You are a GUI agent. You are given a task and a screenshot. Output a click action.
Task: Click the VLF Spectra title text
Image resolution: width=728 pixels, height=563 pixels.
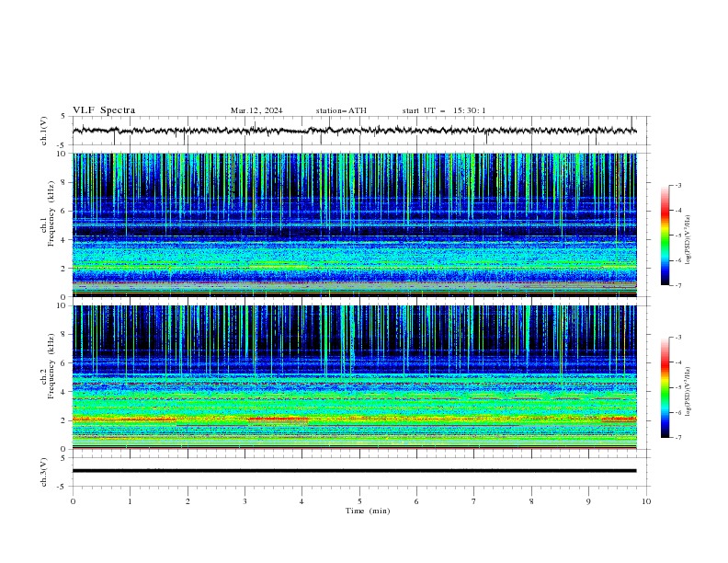pyautogui.click(x=104, y=110)
